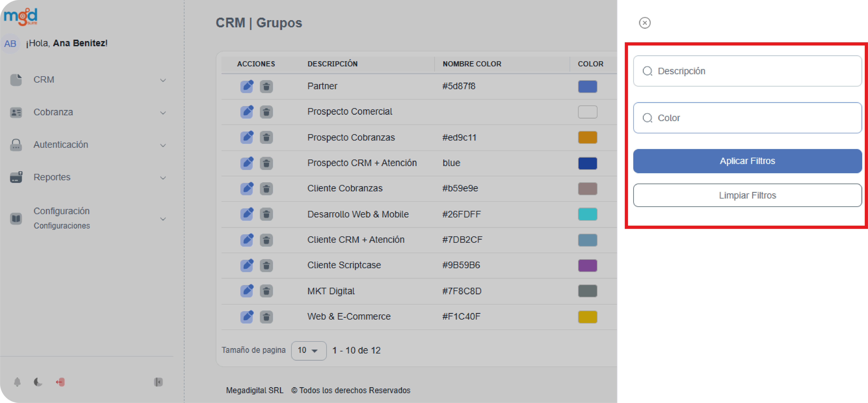Edit the Partner group row
Image resolution: width=868 pixels, height=403 pixels.
247,86
